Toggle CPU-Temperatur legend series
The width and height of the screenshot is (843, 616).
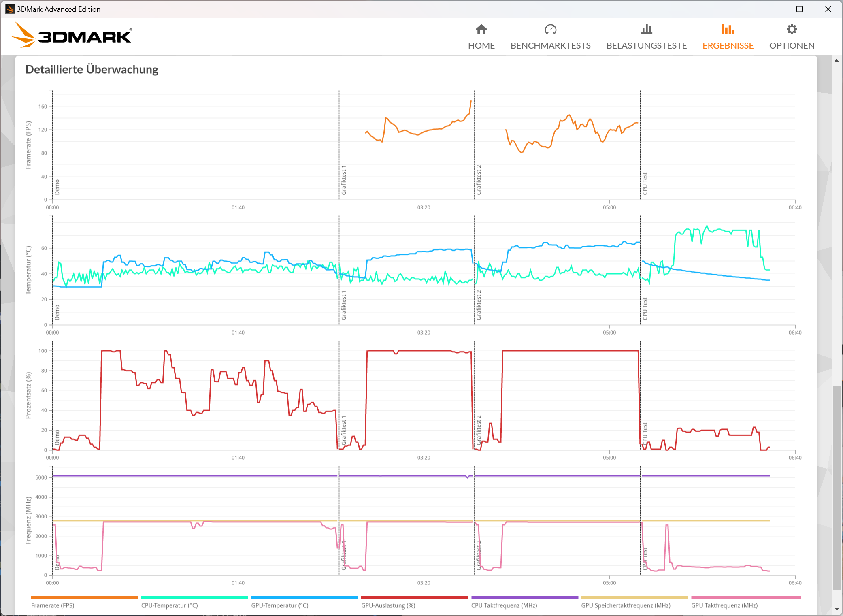[169, 605]
